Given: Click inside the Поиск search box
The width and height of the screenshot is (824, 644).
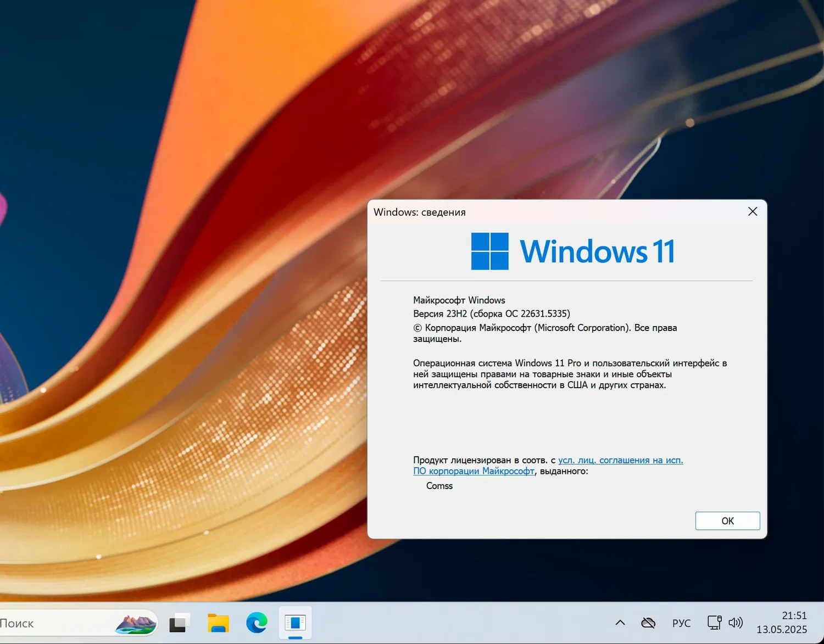Looking at the screenshot, I should tap(55, 623).
